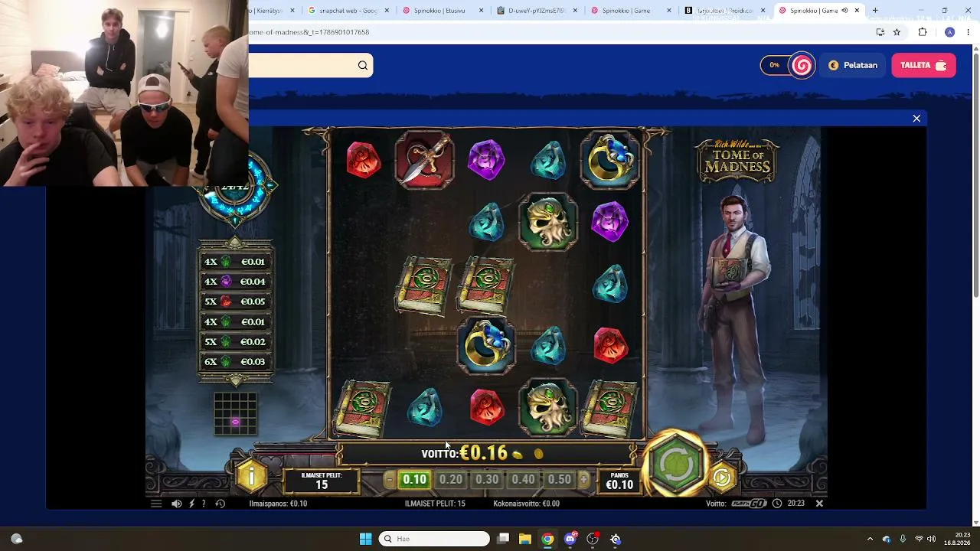Viewport: 980px width, 551px height.
Task: Mute the game sound speaker icon
Action: [177, 504]
